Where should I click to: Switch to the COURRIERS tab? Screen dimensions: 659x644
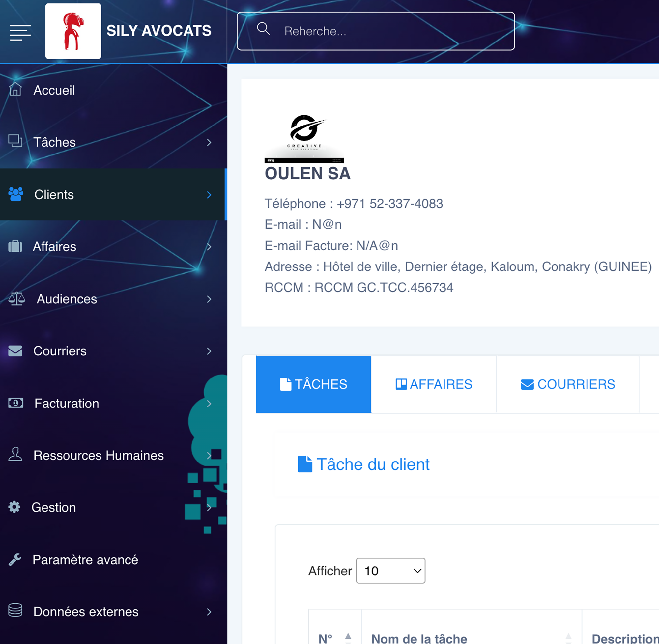click(x=567, y=384)
